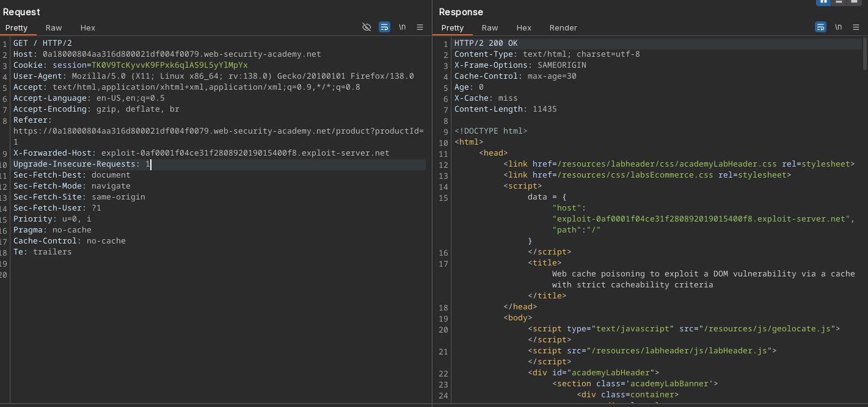Viewport: 868px width, 407px height.
Task: Click the X-Frame-Options SAMEORIGIN line
Action: (520, 65)
